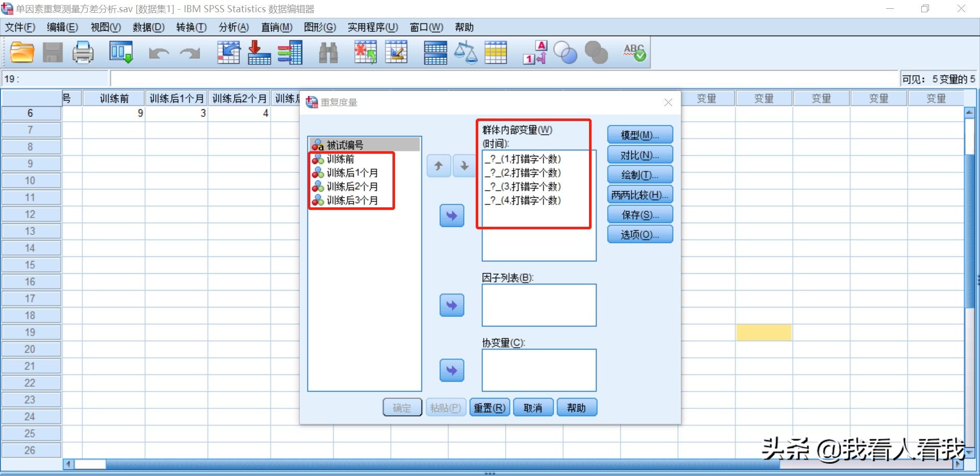The width and height of the screenshot is (980, 476).
Task: Split file toolbar icon
Action: coord(435,53)
